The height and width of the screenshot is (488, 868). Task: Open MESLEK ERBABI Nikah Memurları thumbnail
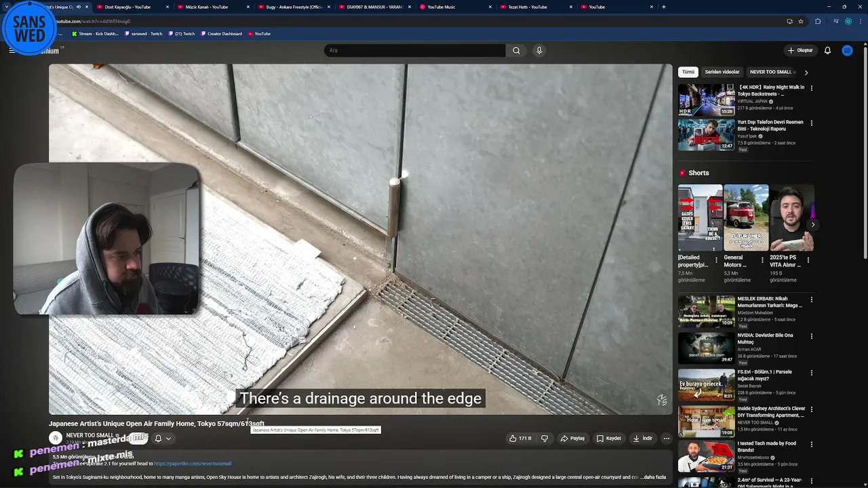pos(707,311)
